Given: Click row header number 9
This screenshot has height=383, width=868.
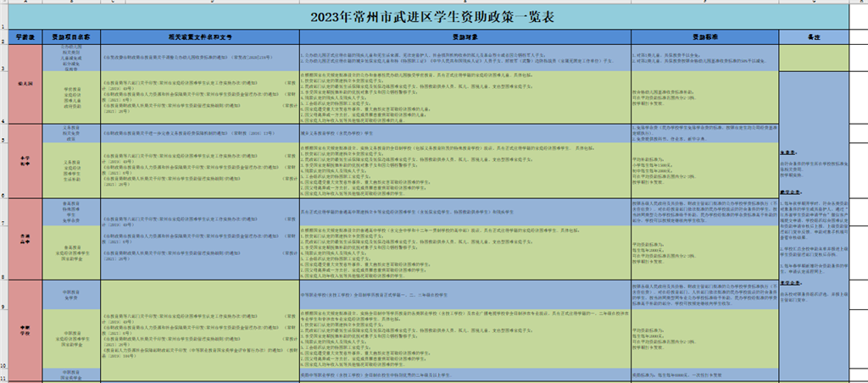Looking at the screenshot, I should pos(4,294).
